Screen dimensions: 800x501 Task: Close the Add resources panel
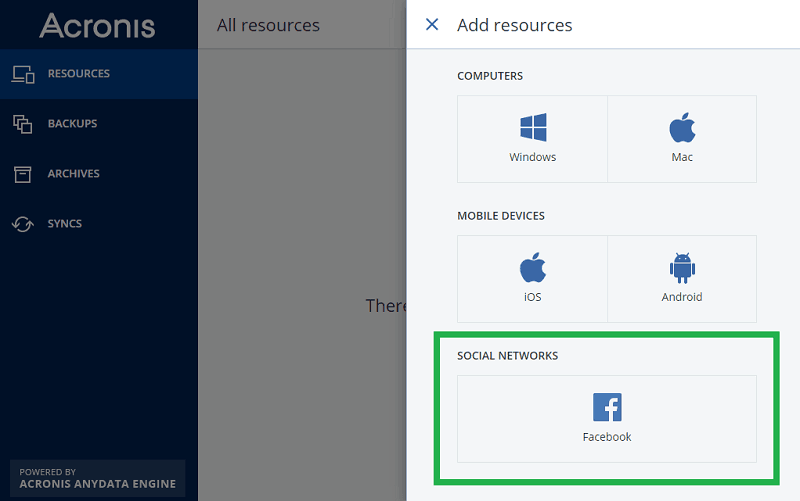[432, 25]
